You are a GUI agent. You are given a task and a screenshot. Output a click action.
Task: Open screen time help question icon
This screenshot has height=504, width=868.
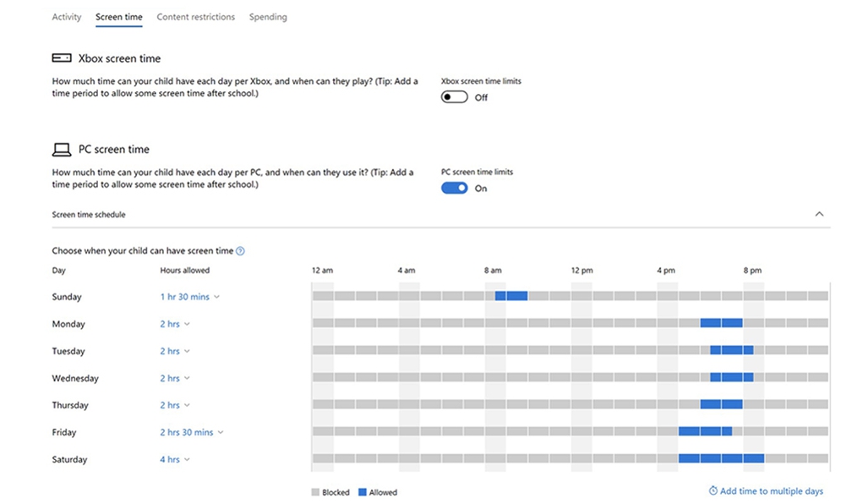tap(240, 251)
